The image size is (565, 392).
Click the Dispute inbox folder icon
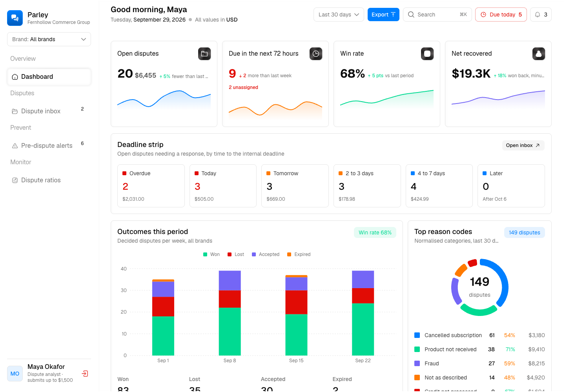[x=15, y=111]
